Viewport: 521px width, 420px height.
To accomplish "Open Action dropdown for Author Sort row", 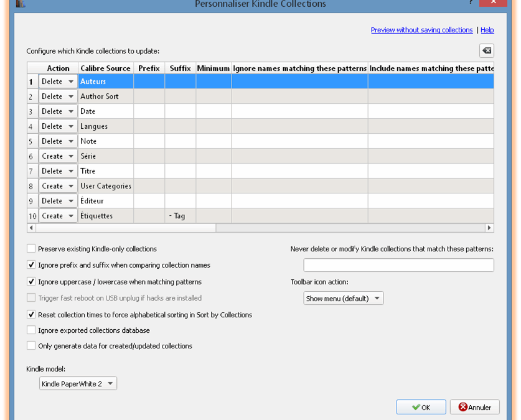I will [58, 96].
